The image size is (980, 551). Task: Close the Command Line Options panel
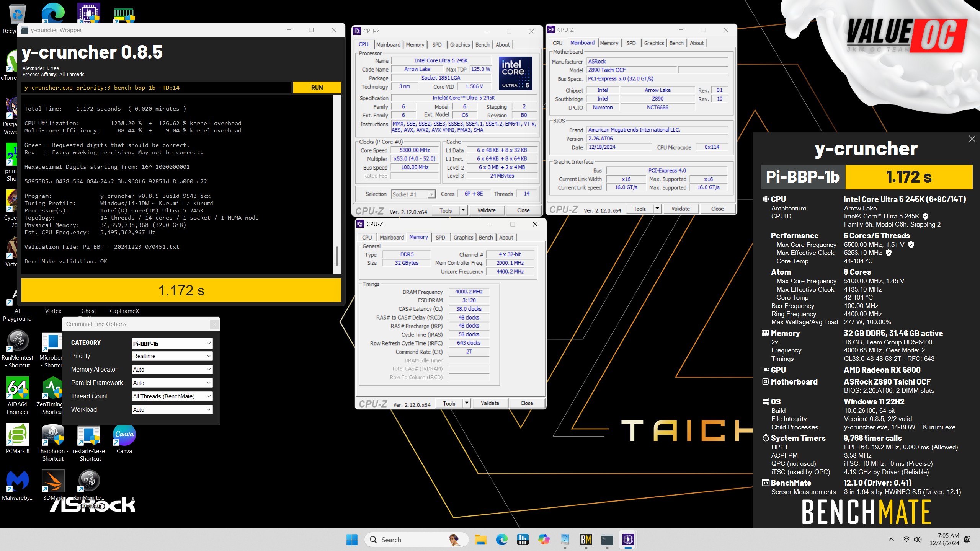click(x=214, y=324)
